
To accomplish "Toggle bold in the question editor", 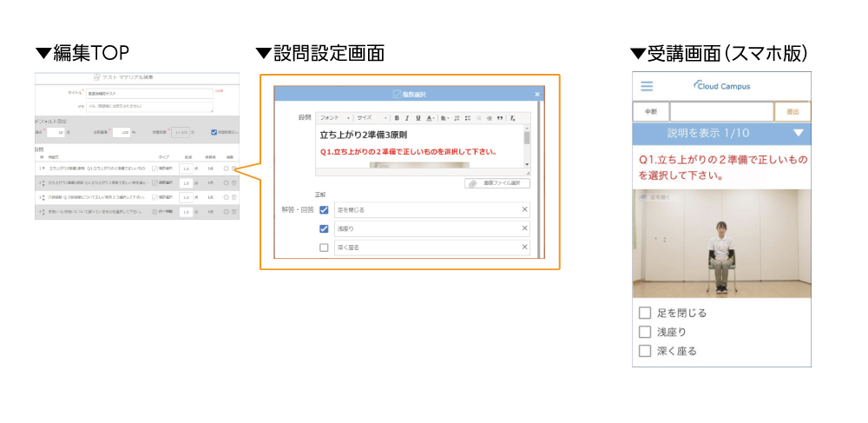I will click(397, 118).
